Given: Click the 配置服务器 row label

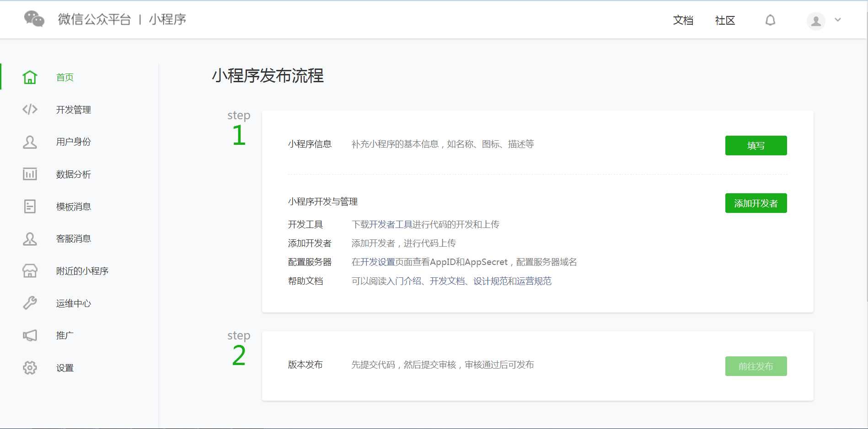Looking at the screenshot, I should [x=310, y=262].
